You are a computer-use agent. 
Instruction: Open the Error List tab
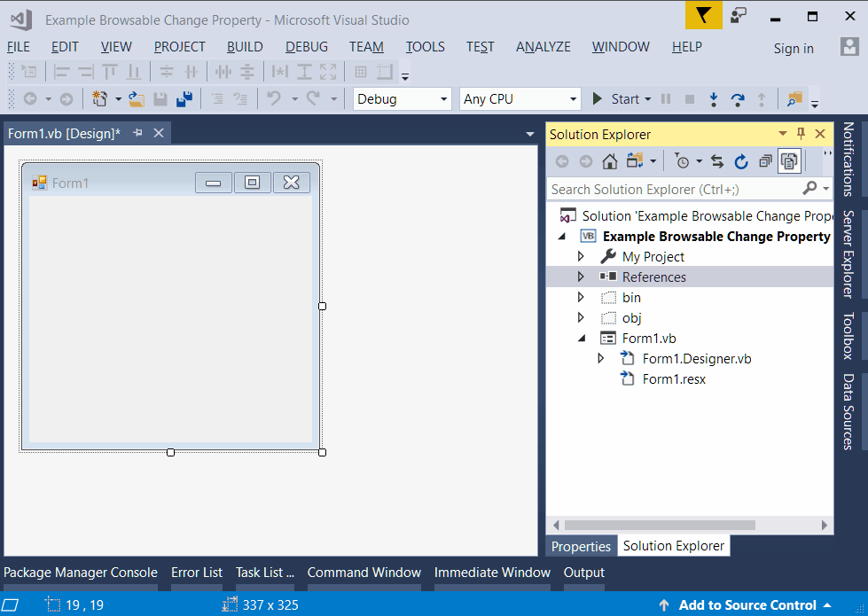[197, 573]
